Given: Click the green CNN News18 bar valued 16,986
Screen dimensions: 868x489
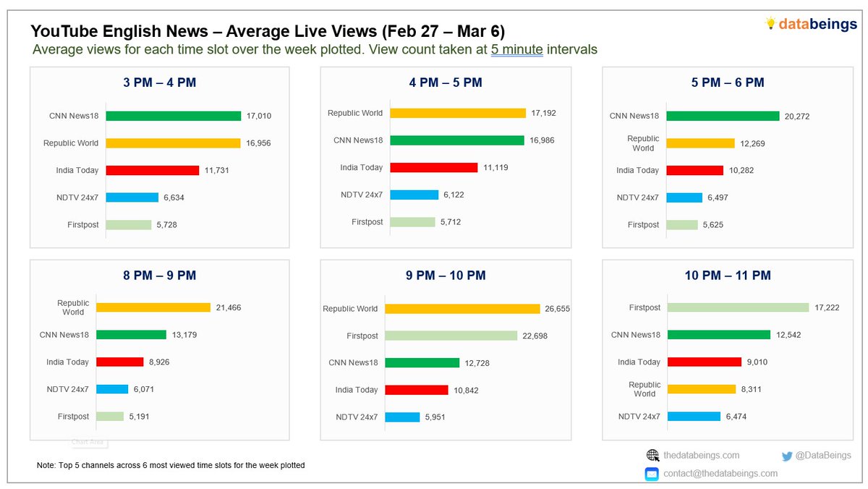Looking at the screenshot, I should pos(457,140).
